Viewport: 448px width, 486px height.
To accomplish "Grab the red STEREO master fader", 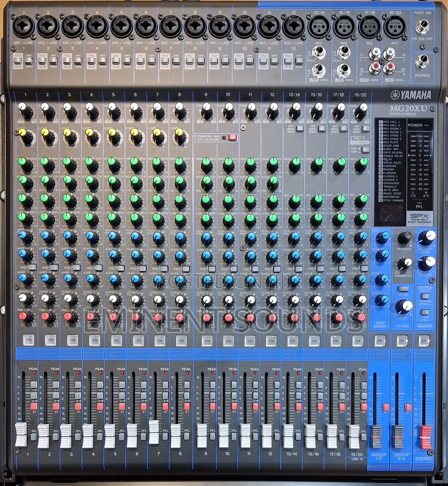I will coord(425,437).
